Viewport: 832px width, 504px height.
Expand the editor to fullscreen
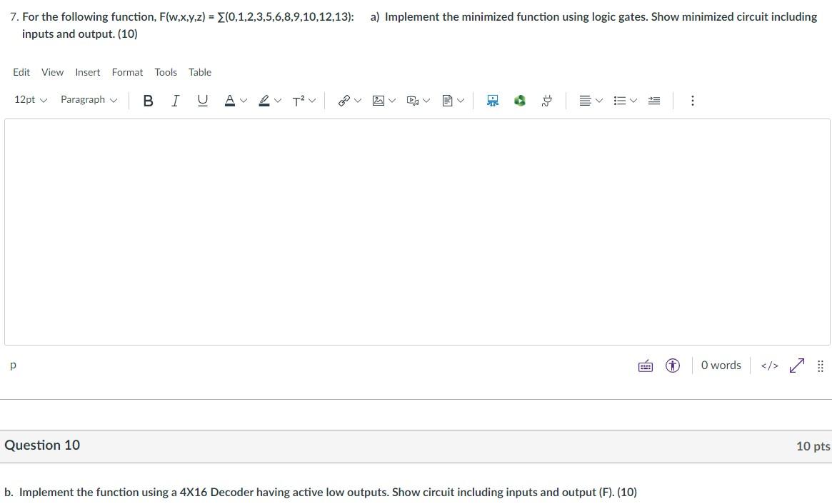[x=797, y=365]
